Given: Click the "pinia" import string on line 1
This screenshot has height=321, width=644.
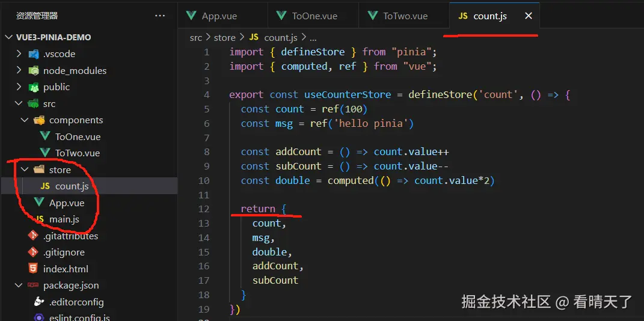Looking at the screenshot, I should click(x=411, y=52).
